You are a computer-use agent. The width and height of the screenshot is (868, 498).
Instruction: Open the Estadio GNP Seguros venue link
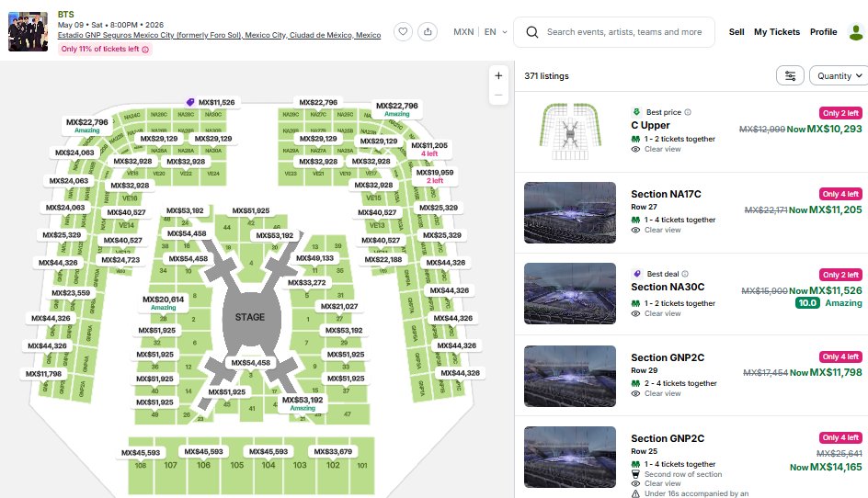pyautogui.click(x=219, y=35)
